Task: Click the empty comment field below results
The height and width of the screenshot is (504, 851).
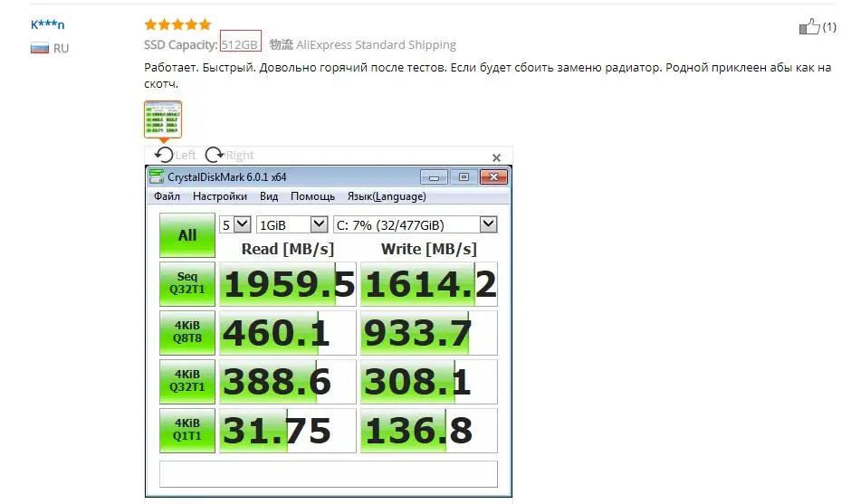Action: (329, 474)
